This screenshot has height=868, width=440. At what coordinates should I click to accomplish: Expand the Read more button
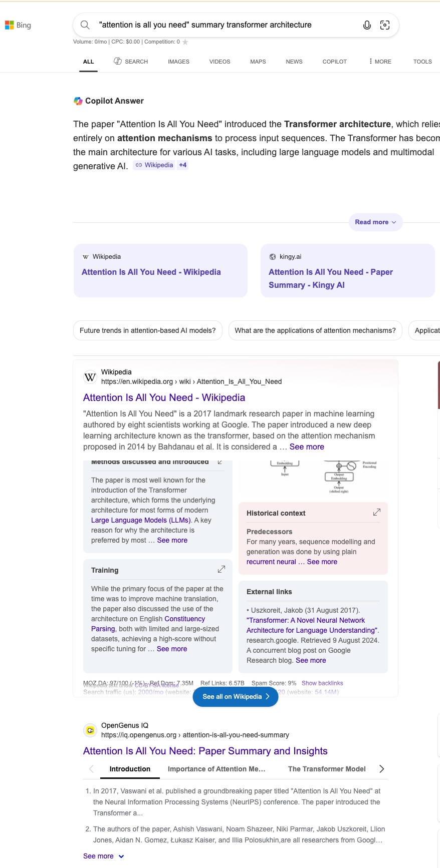(x=376, y=222)
